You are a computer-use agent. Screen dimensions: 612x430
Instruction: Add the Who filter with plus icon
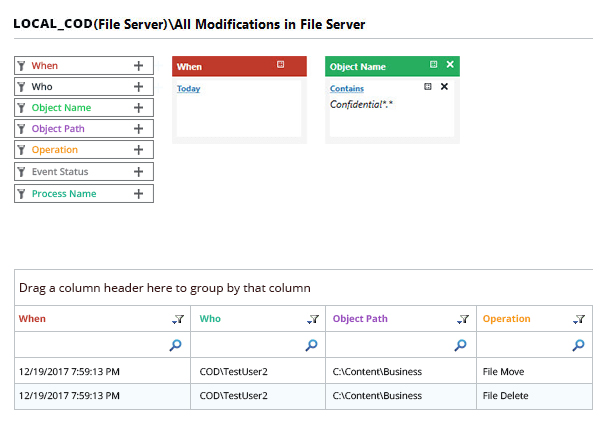coord(138,87)
